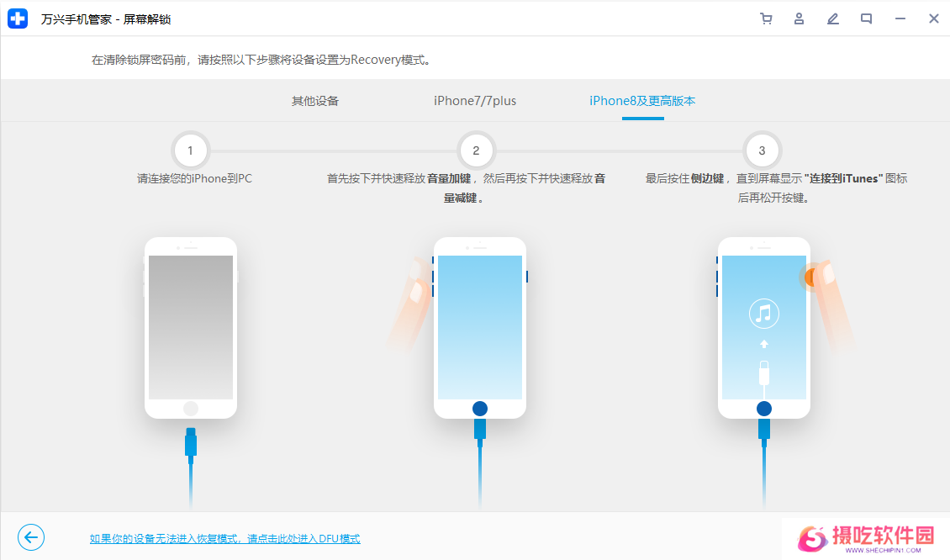This screenshot has height=560, width=950.
Task: Go back using the circled left arrow
Action: click(31, 537)
